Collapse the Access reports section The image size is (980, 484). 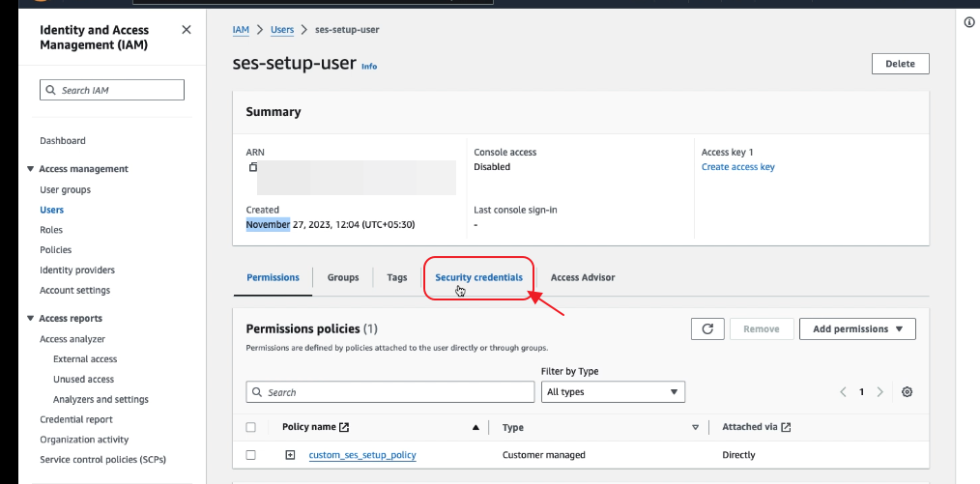click(x=31, y=319)
